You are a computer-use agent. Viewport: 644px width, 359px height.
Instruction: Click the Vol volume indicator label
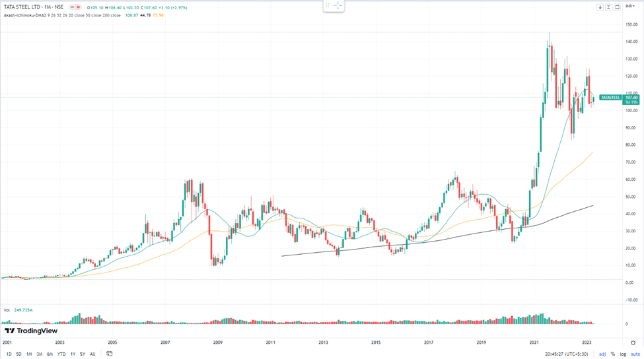point(7,309)
